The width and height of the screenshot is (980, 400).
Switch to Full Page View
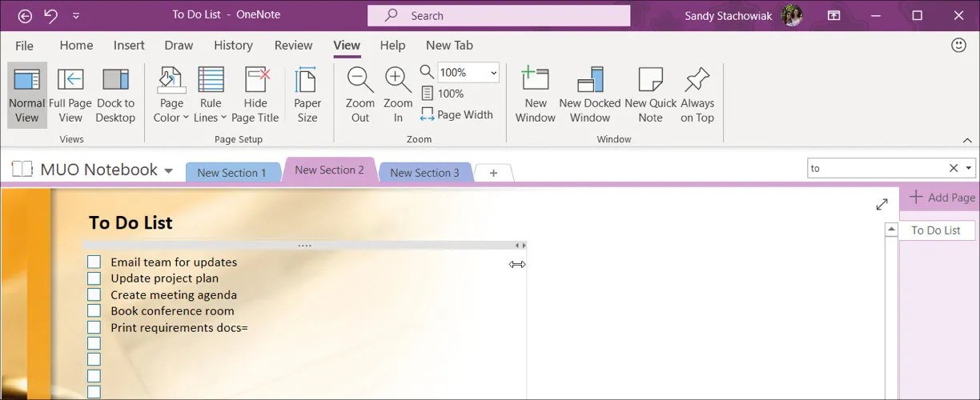(x=70, y=95)
